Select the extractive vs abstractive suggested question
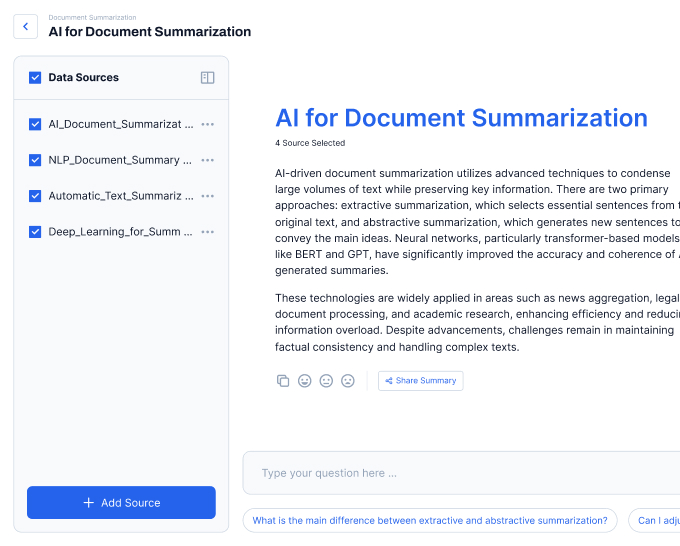 tap(430, 520)
